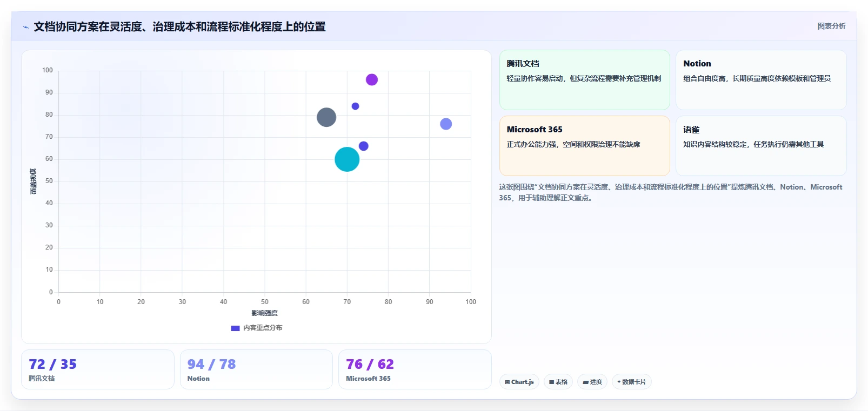Viewport: 868px width, 411px height.
Task: Click the Chart.js tag
Action: (519, 382)
